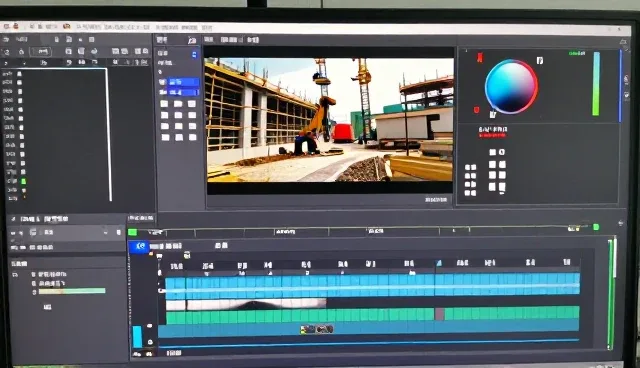Open the blue dropdown stepper in the effects panel
The image size is (640, 368).
pos(194,54)
